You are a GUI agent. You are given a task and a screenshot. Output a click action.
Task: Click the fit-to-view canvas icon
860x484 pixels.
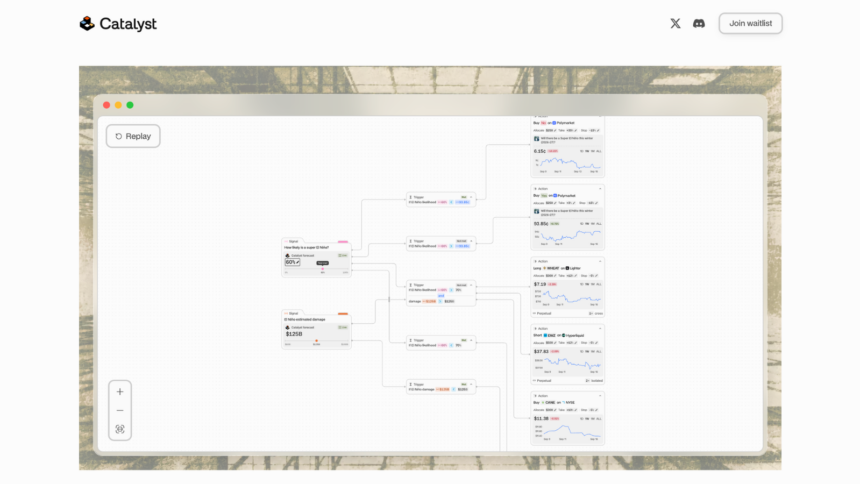pyautogui.click(x=120, y=429)
